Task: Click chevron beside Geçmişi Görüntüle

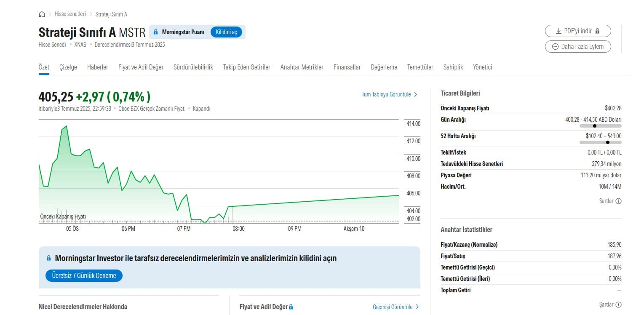Action: pyautogui.click(x=417, y=307)
